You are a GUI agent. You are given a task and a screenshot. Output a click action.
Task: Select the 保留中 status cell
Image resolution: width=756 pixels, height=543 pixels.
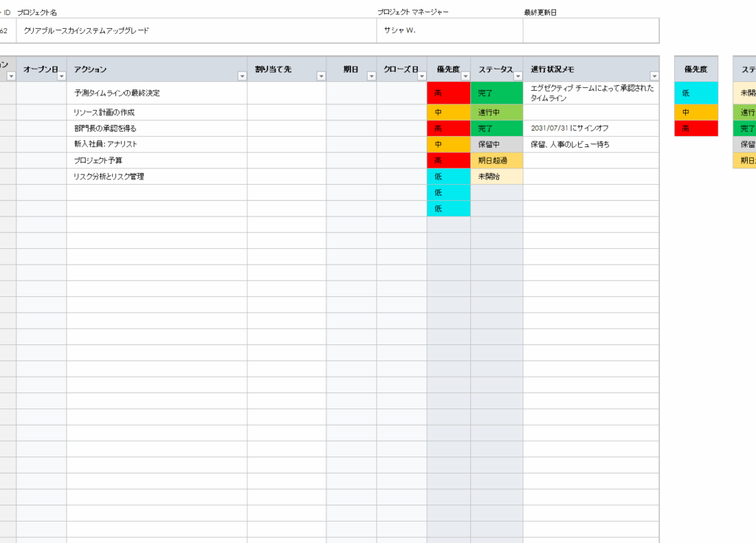[x=497, y=144]
